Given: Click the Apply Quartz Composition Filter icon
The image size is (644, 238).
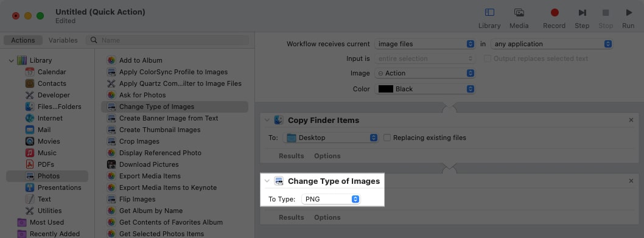Looking at the screenshot, I should [111, 83].
